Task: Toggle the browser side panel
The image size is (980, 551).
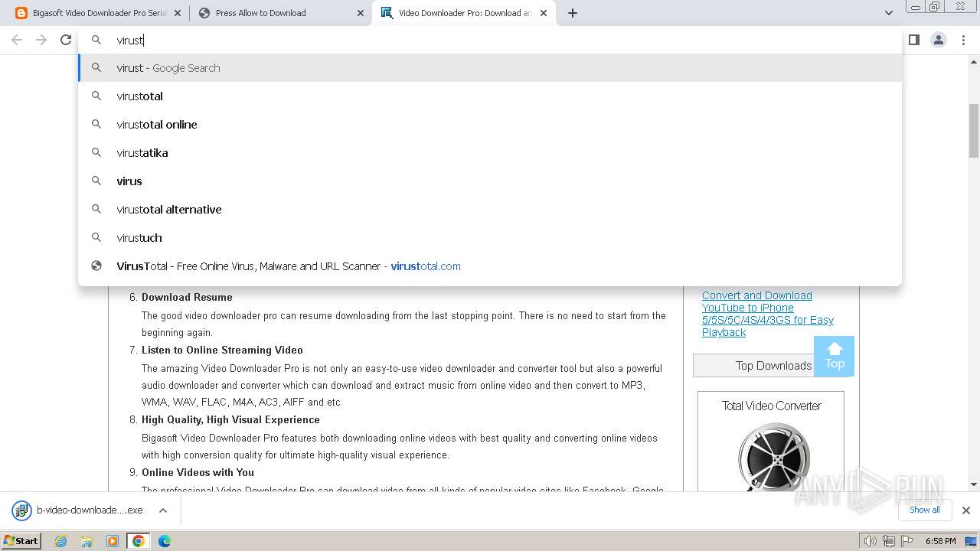Action: [x=913, y=40]
